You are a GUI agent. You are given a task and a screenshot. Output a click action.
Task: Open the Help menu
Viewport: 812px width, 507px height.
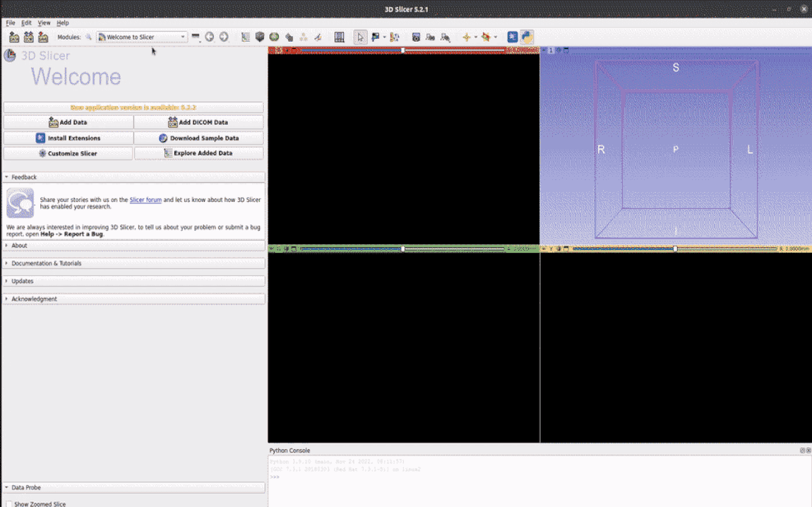pyautogui.click(x=63, y=23)
